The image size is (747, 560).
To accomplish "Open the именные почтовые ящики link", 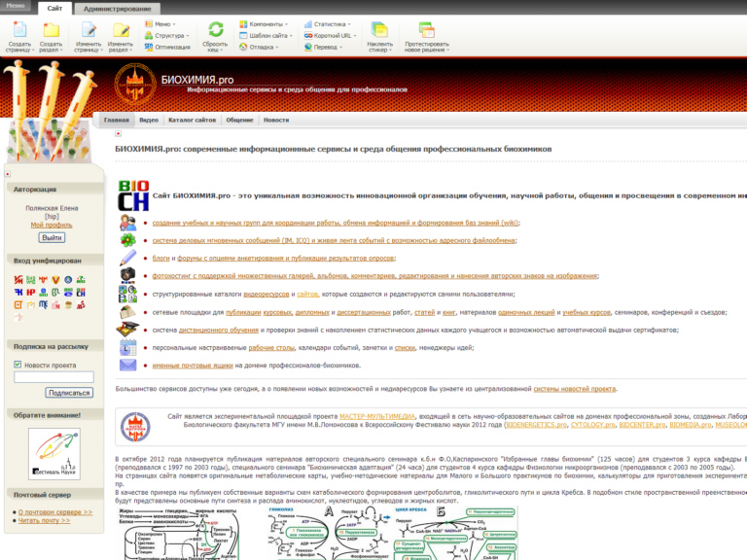I will pyautogui.click(x=193, y=366).
